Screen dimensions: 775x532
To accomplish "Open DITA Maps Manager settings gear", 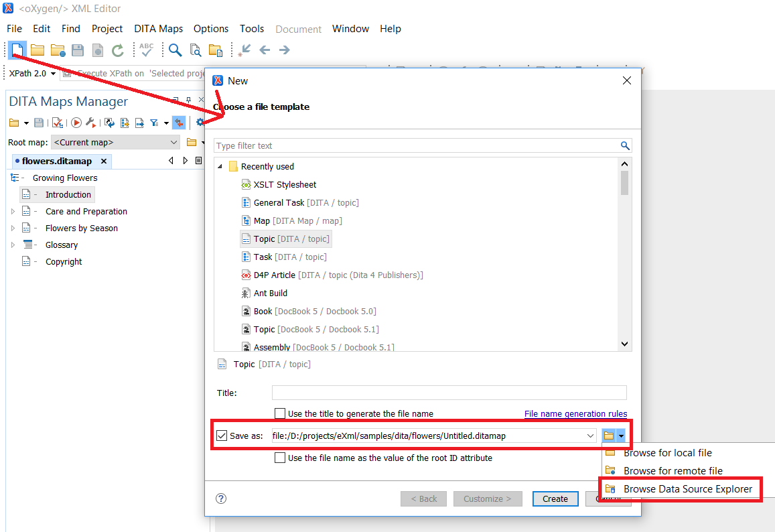I will point(200,122).
